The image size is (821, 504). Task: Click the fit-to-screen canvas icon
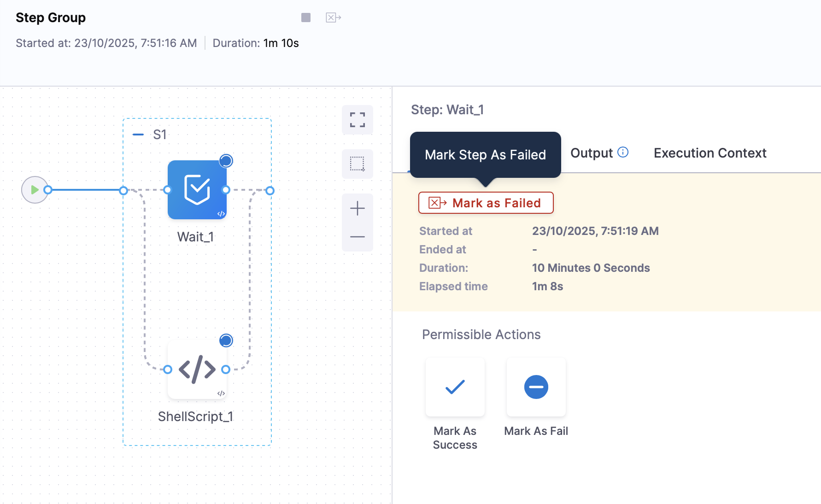[x=357, y=120]
